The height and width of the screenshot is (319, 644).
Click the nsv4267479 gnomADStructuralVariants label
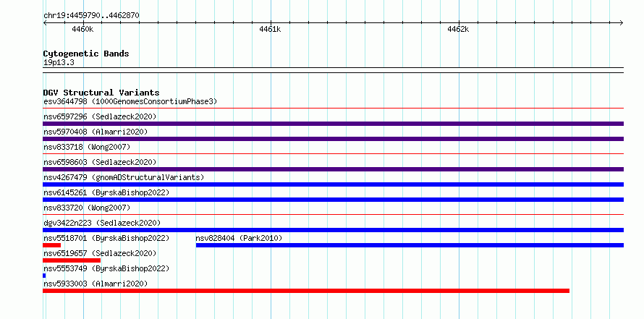pos(124,177)
